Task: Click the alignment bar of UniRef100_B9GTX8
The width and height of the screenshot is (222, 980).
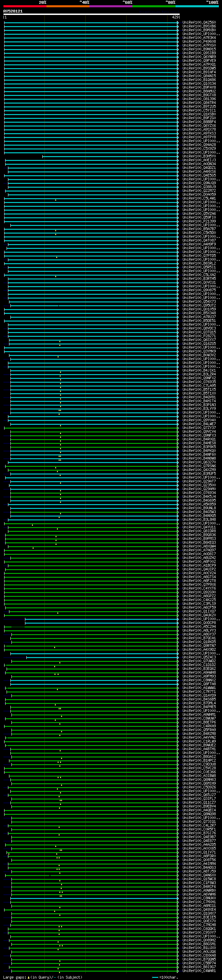Action: [91, 96]
